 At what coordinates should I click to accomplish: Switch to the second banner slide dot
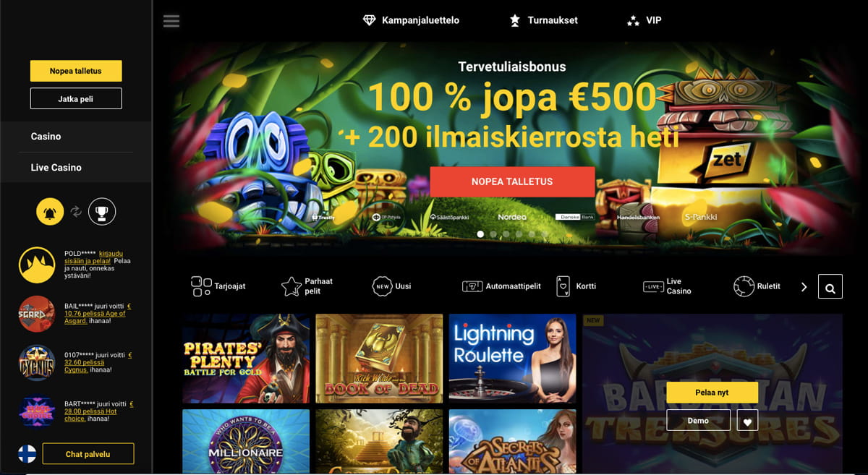click(x=493, y=234)
